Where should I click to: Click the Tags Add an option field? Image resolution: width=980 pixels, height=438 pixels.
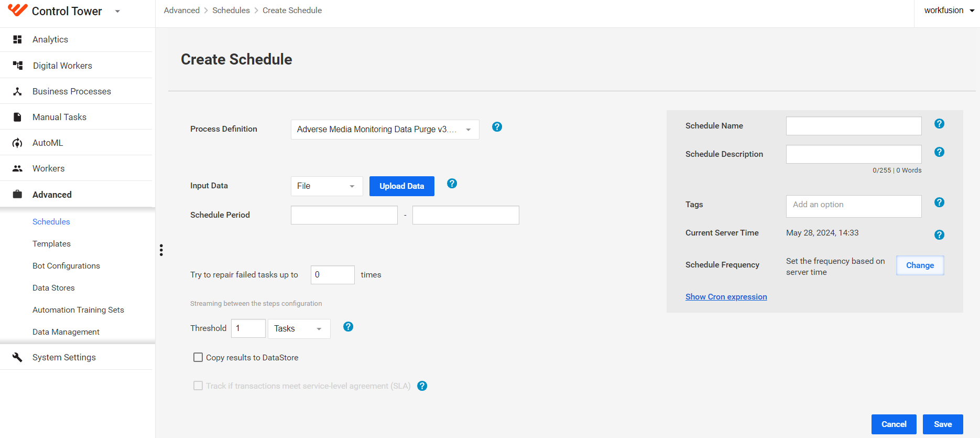coord(854,206)
